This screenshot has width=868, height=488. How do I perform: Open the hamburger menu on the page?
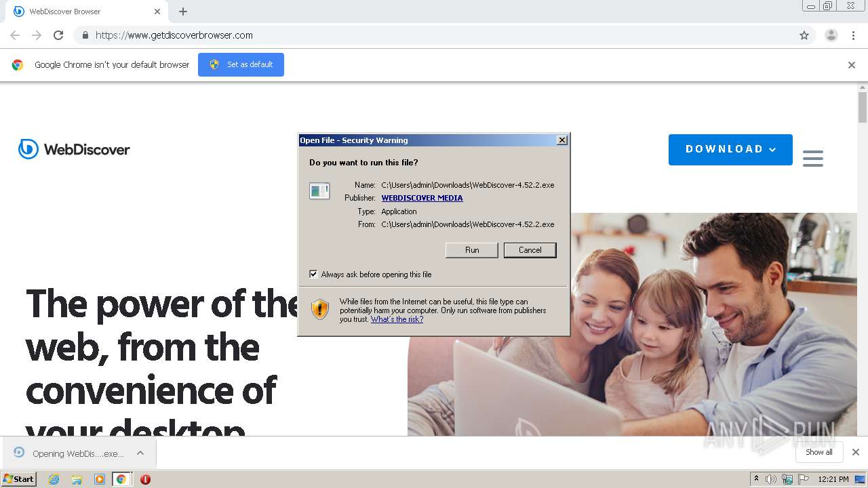813,158
